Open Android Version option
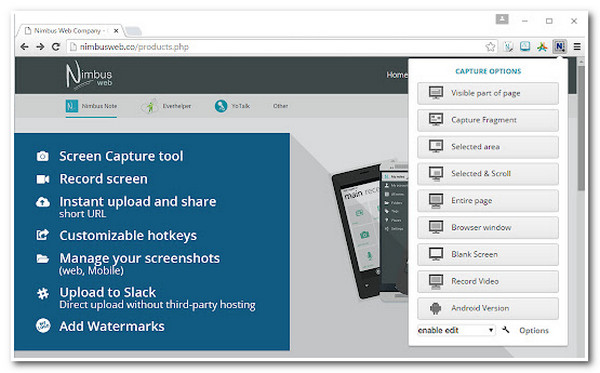The height and width of the screenshot is (373, 600). pos(488,308)
